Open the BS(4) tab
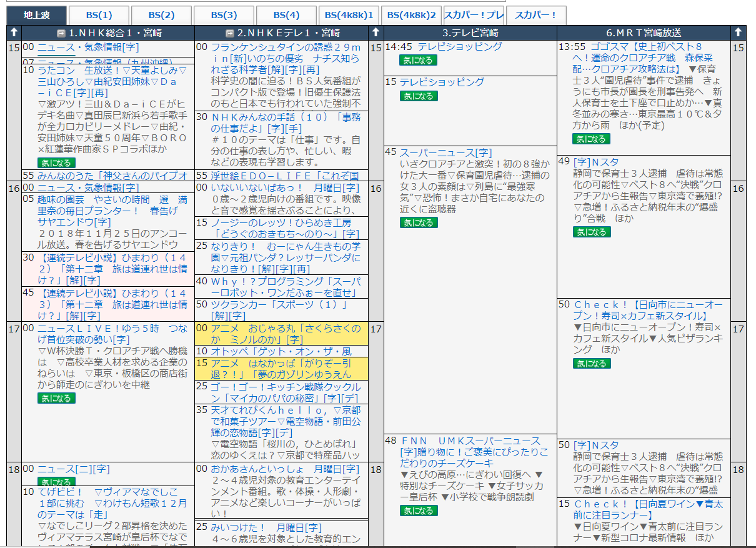 pos(286,15)
